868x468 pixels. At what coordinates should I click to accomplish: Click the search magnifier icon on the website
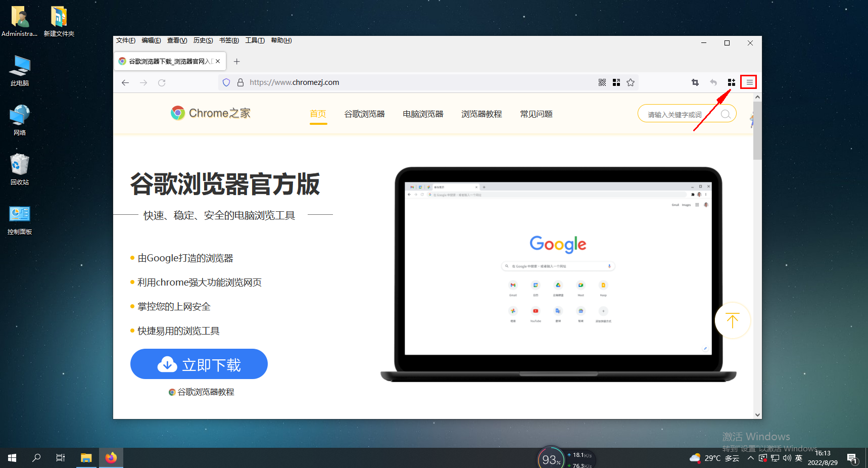726,114
